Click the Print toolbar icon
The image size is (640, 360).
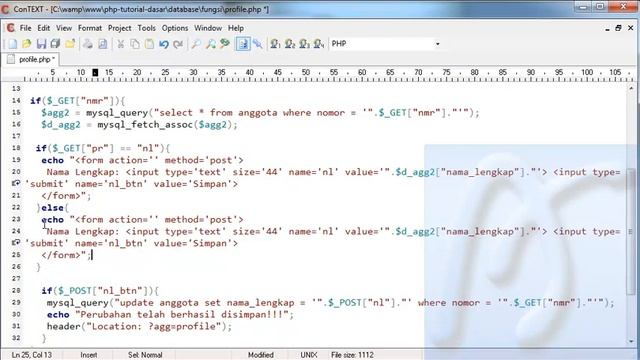(x=88, y=44)
